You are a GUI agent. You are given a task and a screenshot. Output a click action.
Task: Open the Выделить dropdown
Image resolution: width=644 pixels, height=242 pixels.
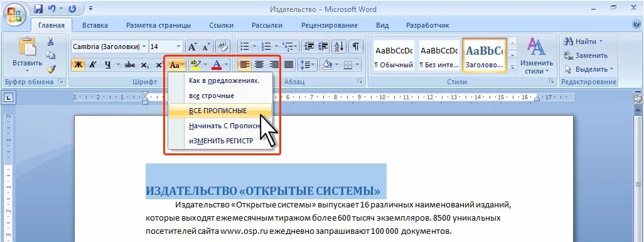(588, 69)
